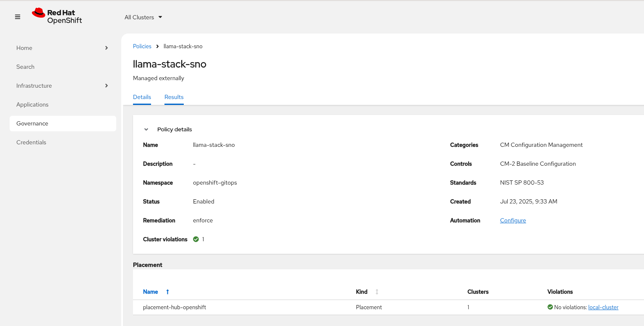
Task: Click the Configure automation link
Action: pyautogui.click(x=513, y=220)
